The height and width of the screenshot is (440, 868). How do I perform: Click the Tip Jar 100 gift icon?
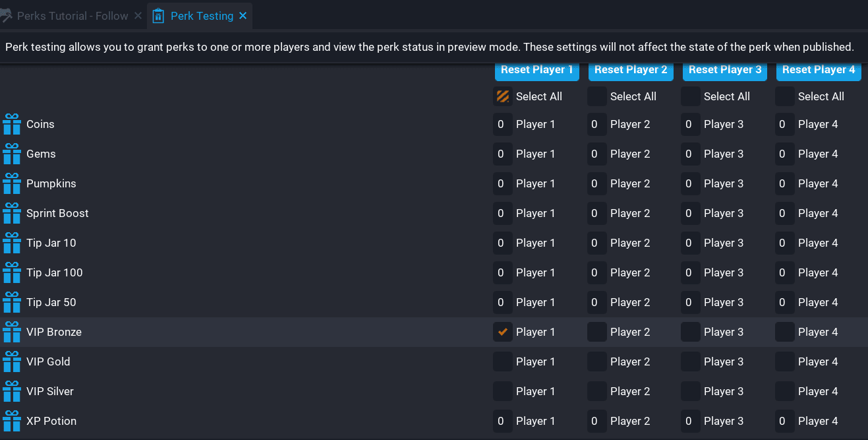click(x=12, y=272)
